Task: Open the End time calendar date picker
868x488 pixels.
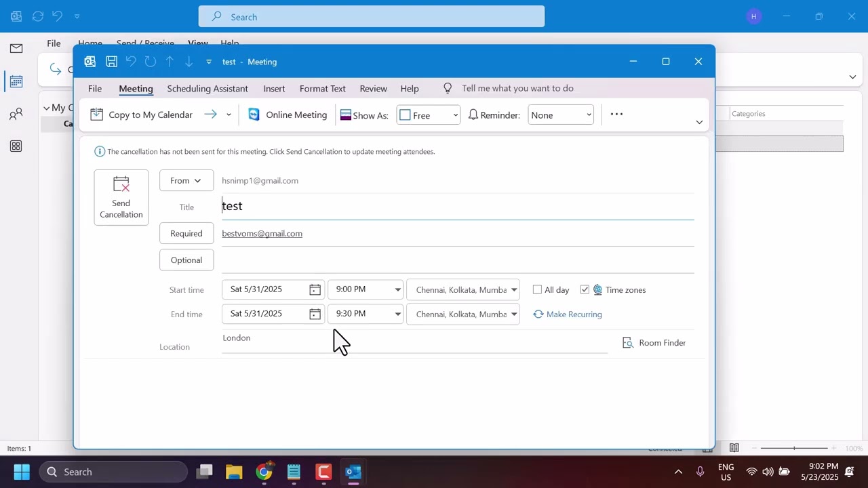Action: pyautogui.click(x=315, y=314)
